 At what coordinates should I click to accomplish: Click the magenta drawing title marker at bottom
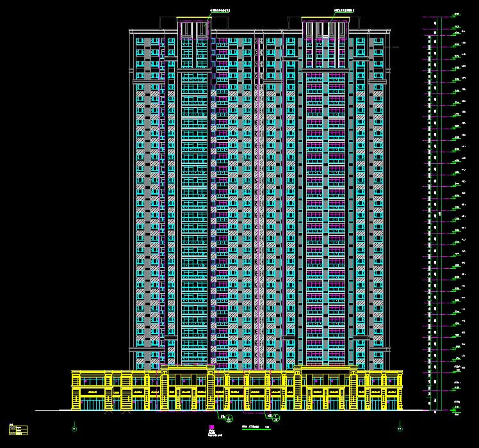(212, 426)
